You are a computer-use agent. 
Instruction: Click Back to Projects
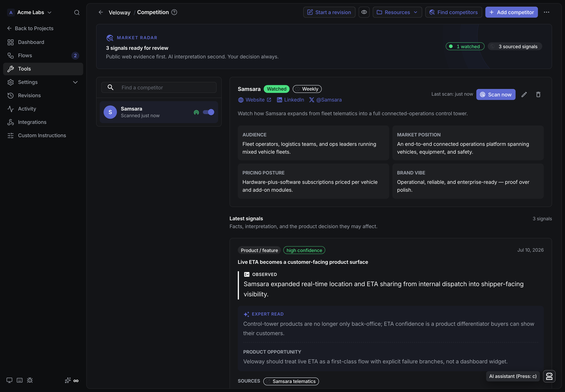point(30,28)
